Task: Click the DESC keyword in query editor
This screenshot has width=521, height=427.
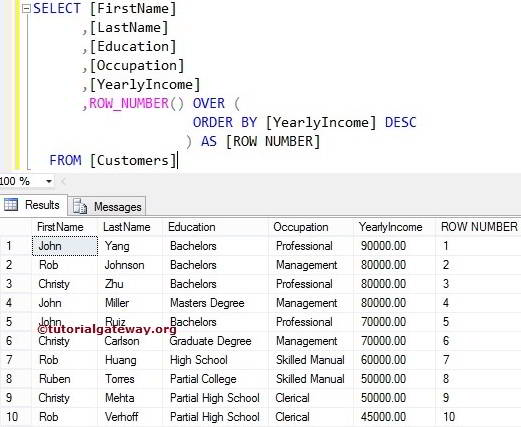Action: 400,123
